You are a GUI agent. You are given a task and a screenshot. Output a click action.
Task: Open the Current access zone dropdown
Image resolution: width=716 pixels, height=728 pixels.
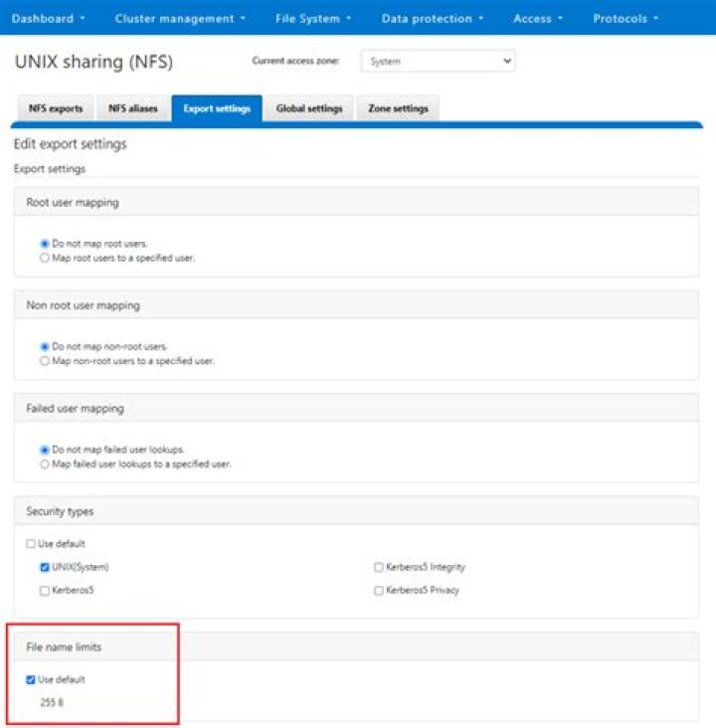click(x=438, y=62)
